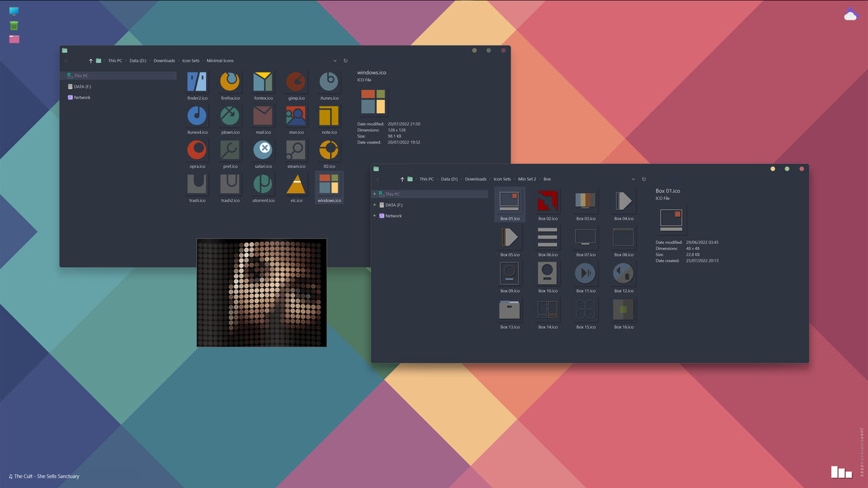Screen dimensions: 868x488
Task: Select the windows.ico file in the grid
Action: (329, 188)
